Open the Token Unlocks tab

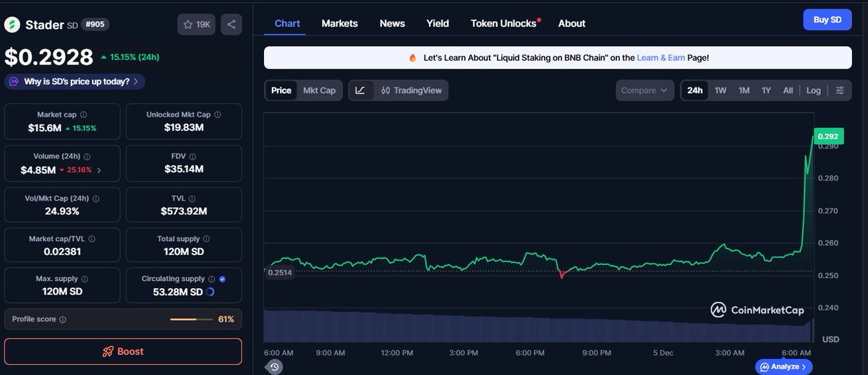[505, 23]
